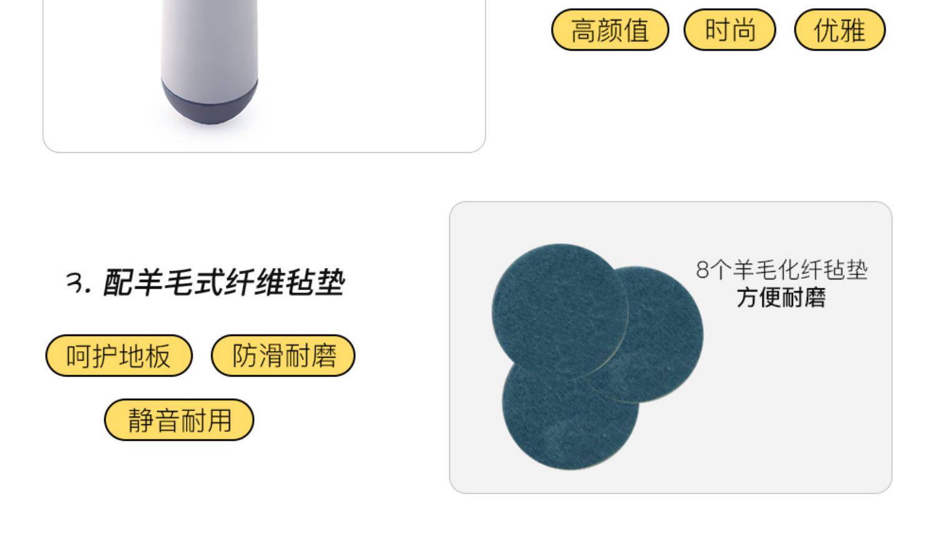Screen dimensions: 936x560
Task: Tap the 优雅 yellow tag
Action: (839, 29)
